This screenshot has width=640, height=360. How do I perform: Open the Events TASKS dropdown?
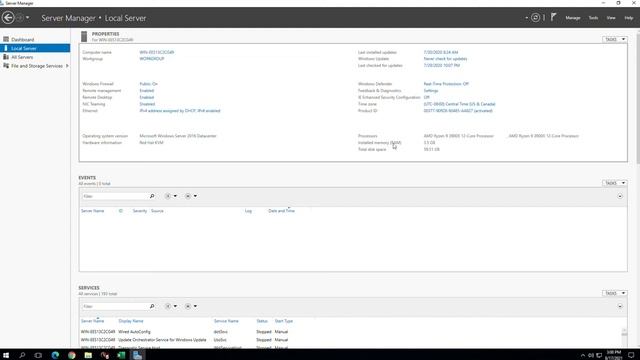(614, 183)
